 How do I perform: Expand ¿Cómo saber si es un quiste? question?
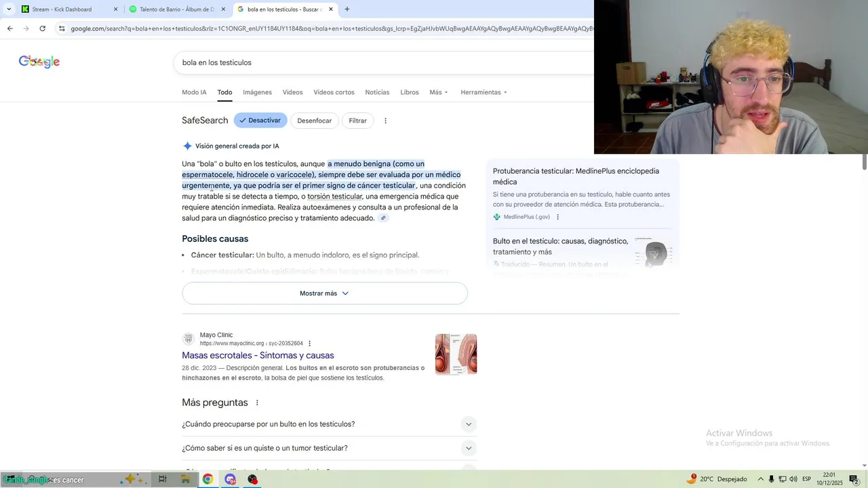point(329,448)
